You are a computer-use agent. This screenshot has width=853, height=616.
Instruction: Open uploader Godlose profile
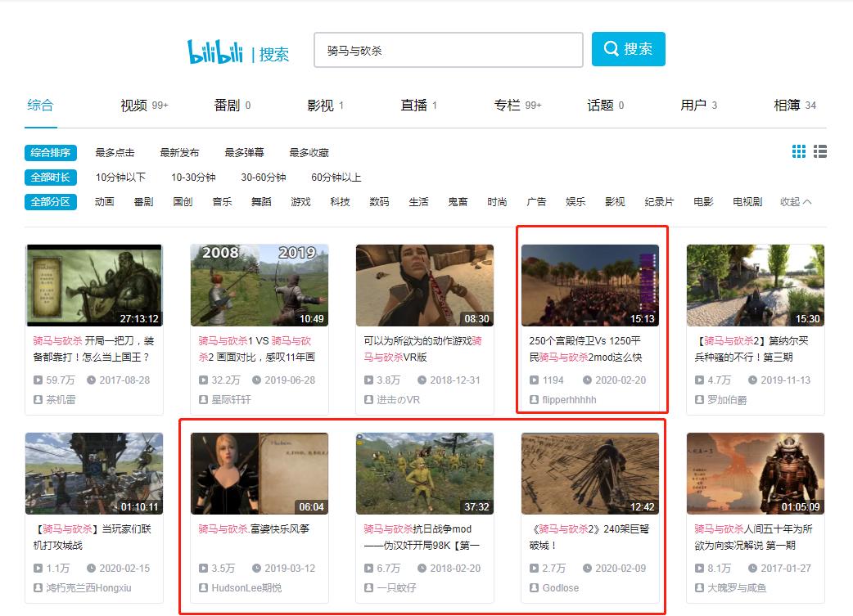[x=560, y=587]
